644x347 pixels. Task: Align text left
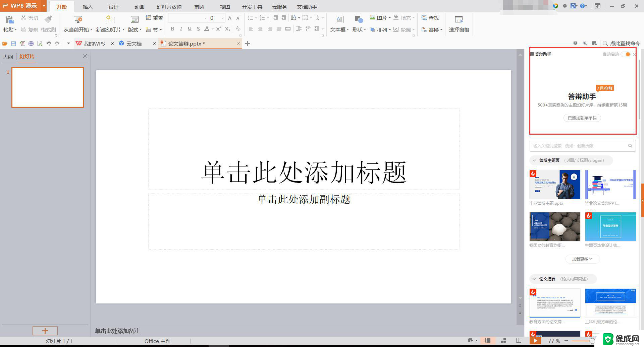[251, 29]
